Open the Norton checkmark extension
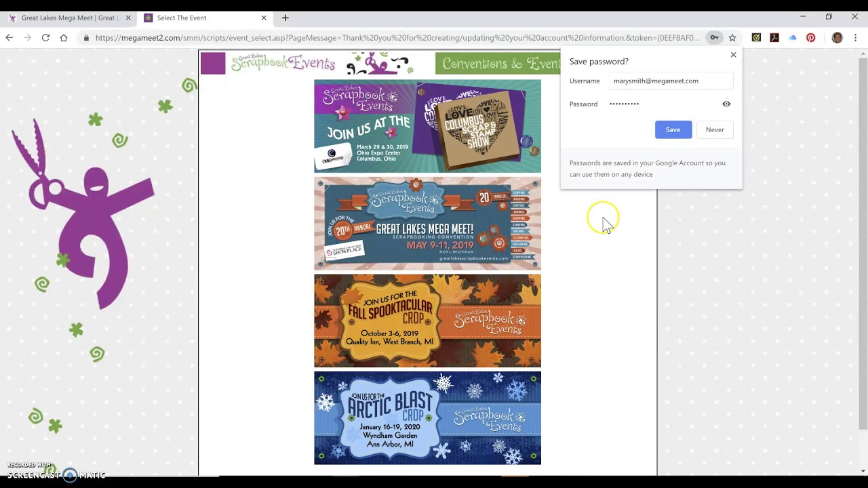 [x=756, y=38]
